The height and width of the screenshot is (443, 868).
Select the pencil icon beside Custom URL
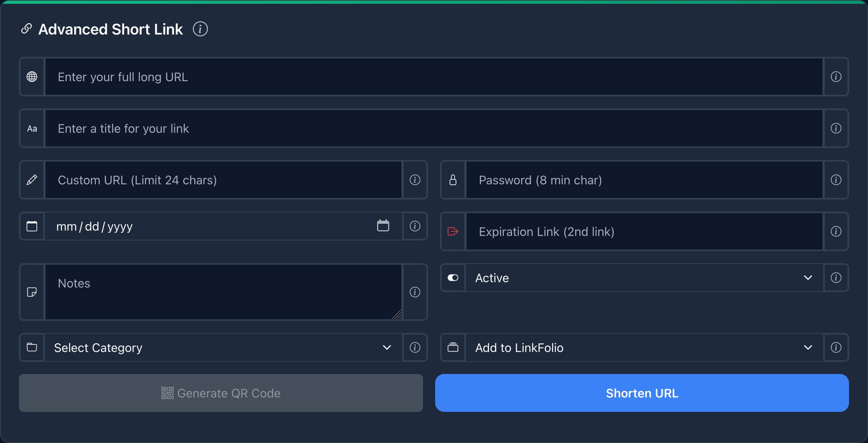click(32, 180)
